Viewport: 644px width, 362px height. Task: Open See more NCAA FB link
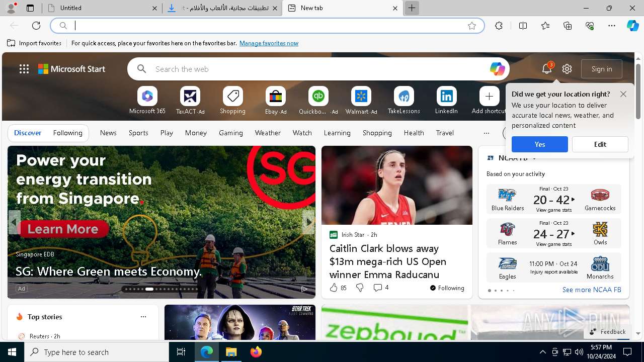click(592, 290)
